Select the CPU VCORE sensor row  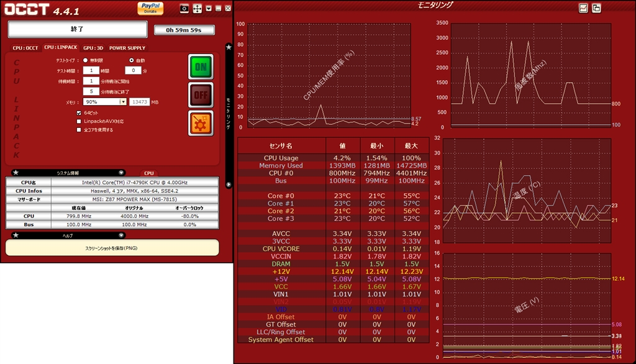pos(333,248)
